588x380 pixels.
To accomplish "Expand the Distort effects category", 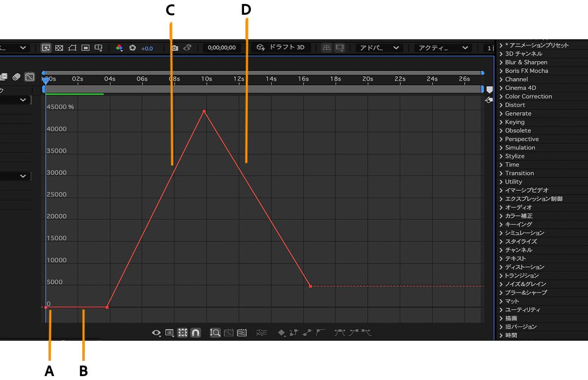I will pyautogui.click(x=501, y=105).
